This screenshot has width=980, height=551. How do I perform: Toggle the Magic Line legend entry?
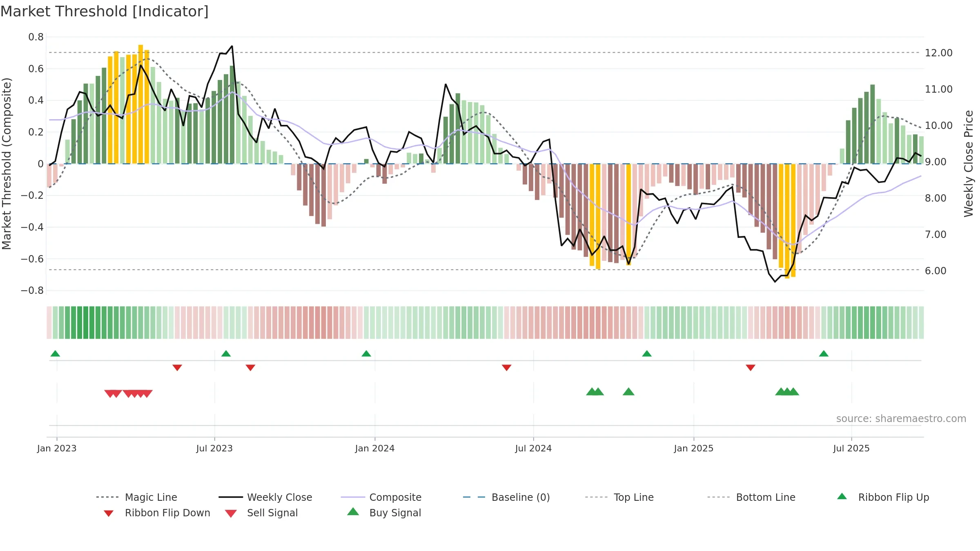pos(137,497)
